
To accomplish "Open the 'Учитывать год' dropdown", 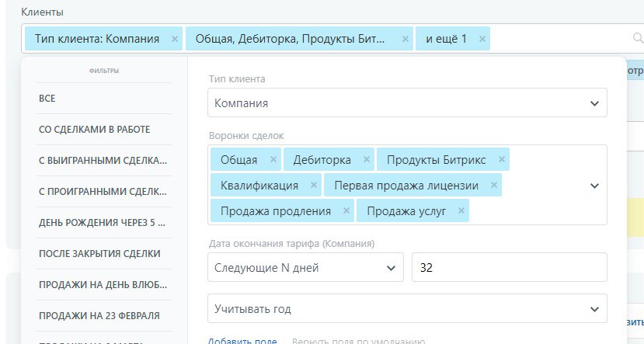I will 407,309.
